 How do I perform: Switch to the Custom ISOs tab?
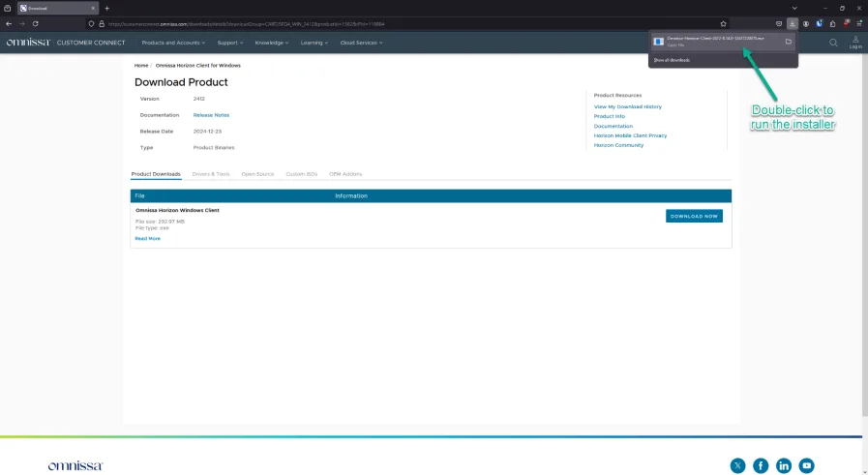point(301,174)
